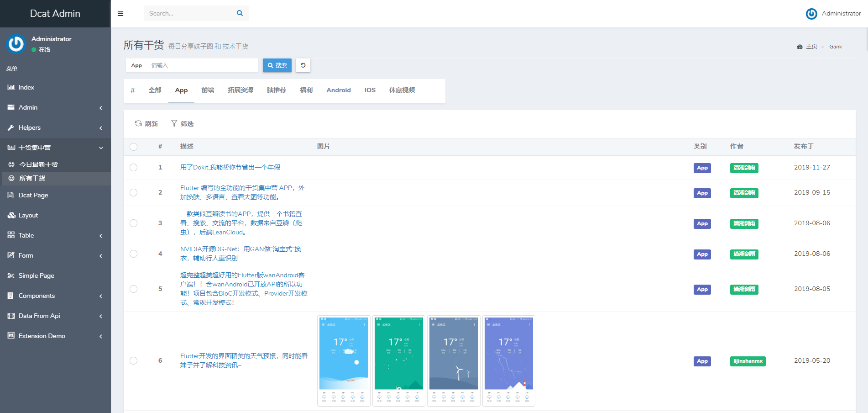Open the Dokit article link in row 1
868x413 pixels.
230,168
